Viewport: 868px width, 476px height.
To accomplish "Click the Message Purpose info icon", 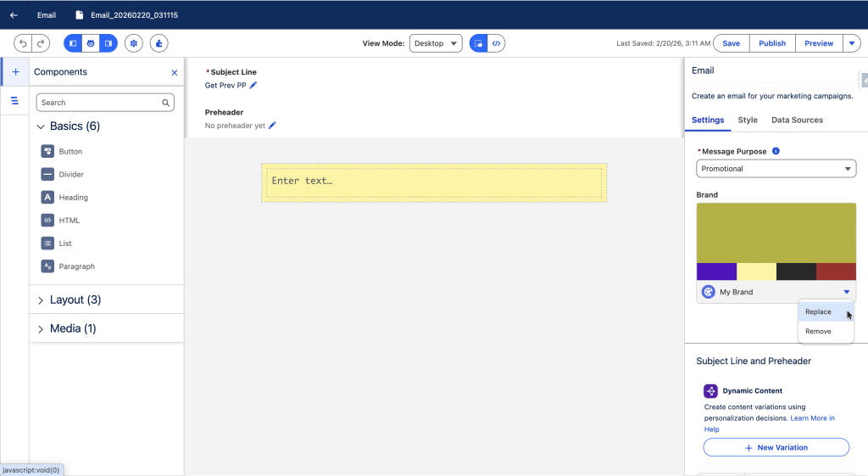I will tap(776, 151).
